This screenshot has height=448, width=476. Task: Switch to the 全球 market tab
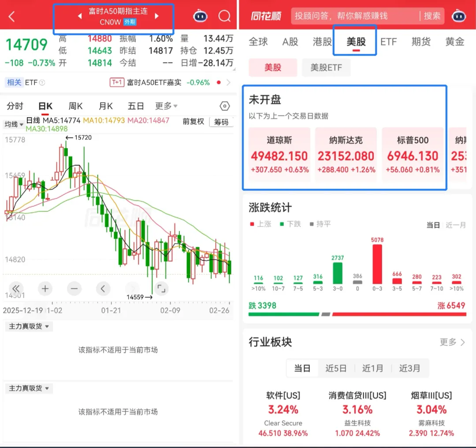point(258,41)
